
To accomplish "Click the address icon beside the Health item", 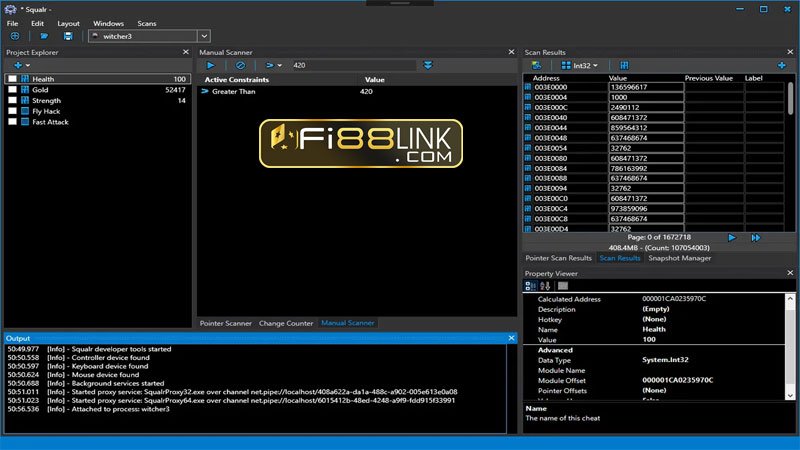I will point(25,79).
